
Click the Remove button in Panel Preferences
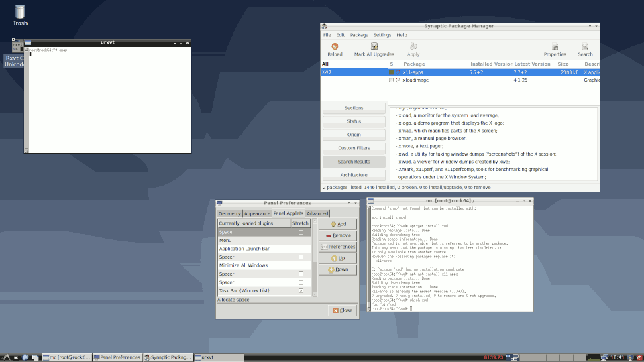coord(338,235)
